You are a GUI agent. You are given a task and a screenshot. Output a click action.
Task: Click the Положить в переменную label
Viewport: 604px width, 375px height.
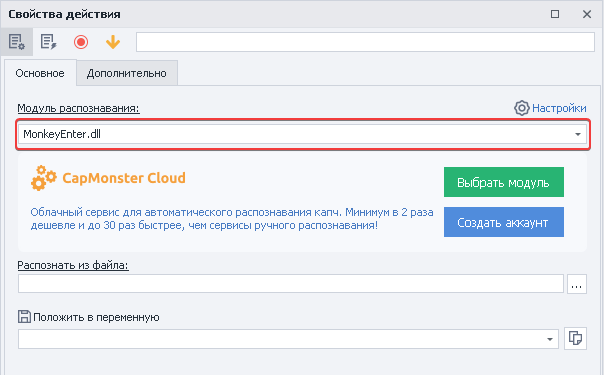pyautogui.click(x=96, y=317)
